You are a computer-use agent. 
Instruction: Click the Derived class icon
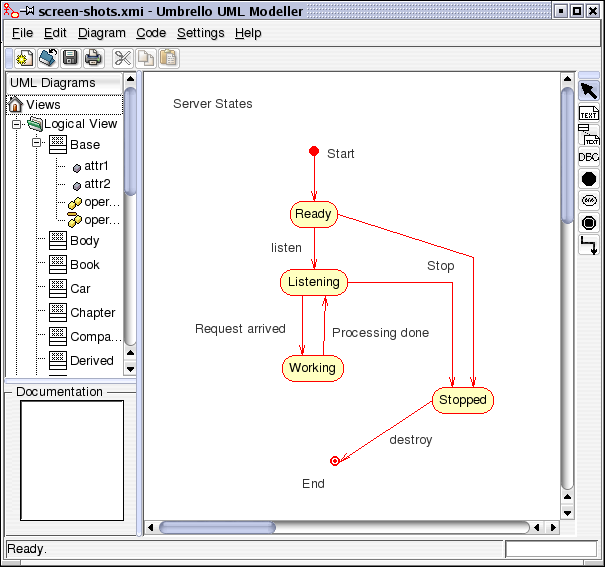58,360
